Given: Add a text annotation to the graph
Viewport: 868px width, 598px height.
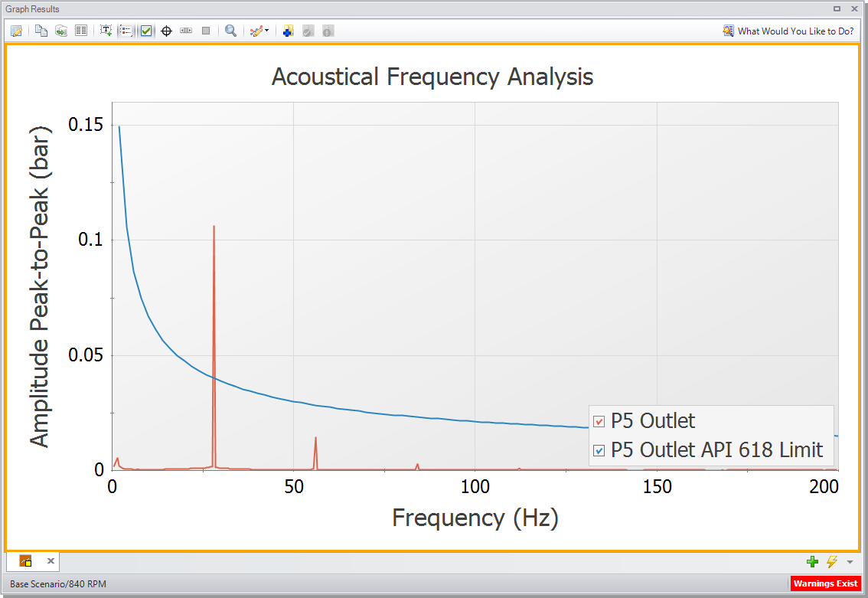Looking at the screenshot, I should click(106, 31).
